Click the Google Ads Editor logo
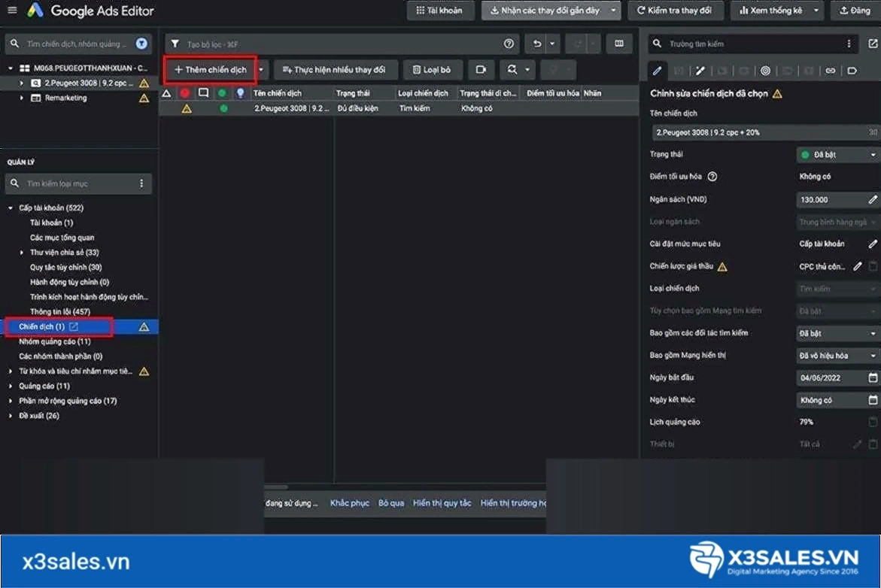The image size is (881, 588). point(35,10)
